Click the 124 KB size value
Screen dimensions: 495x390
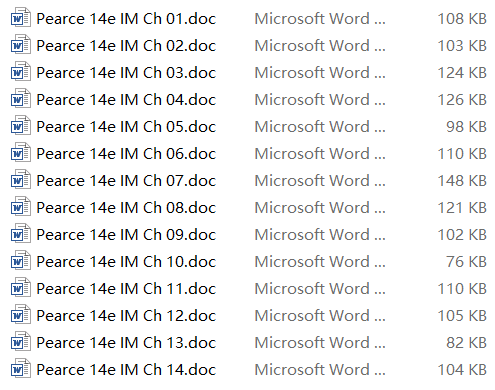point(462,73)
